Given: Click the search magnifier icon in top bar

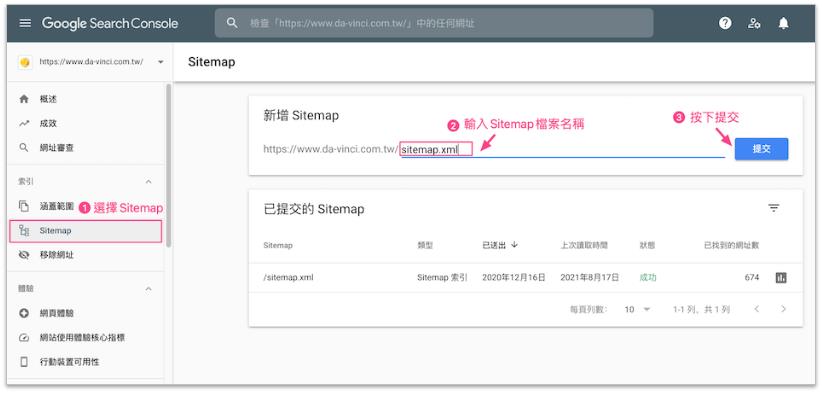Looking at the screenshot, I should [x=232, y=23].
